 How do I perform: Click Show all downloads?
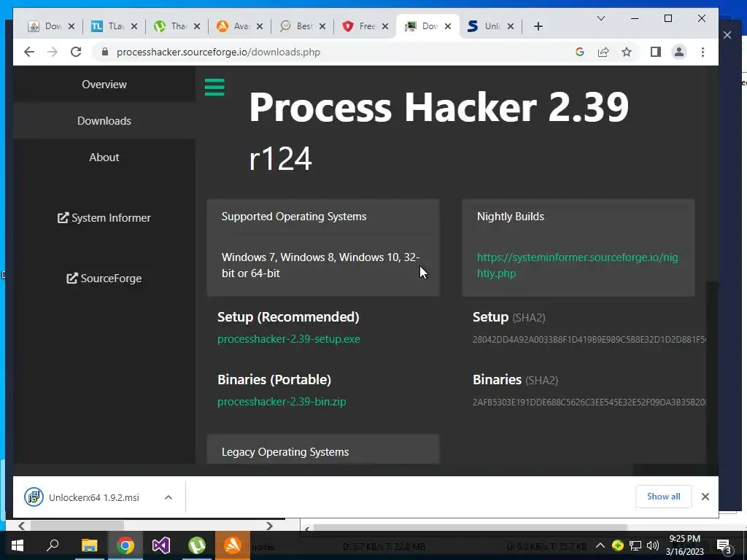point(664,497)
